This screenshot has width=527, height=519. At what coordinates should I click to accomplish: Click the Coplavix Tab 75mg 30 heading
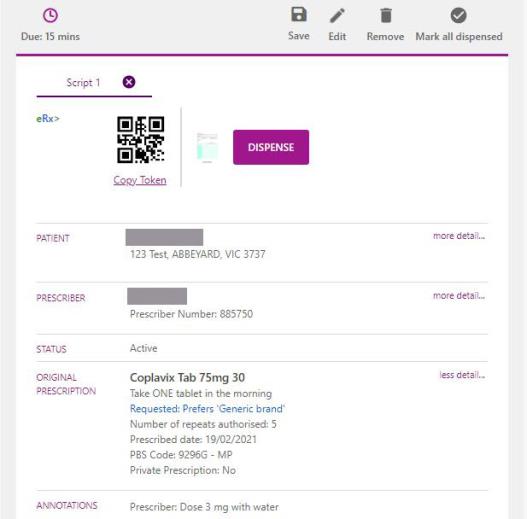187,377
